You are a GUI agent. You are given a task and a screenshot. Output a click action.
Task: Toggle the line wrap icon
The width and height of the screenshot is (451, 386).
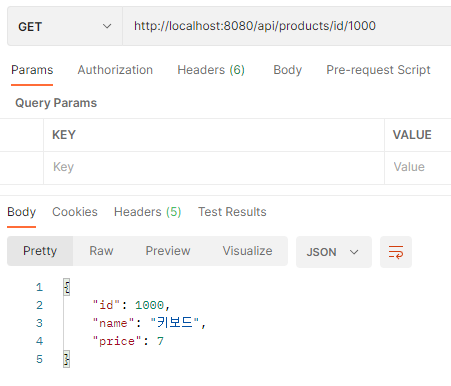pyautogui.click(x=396, y=252)
